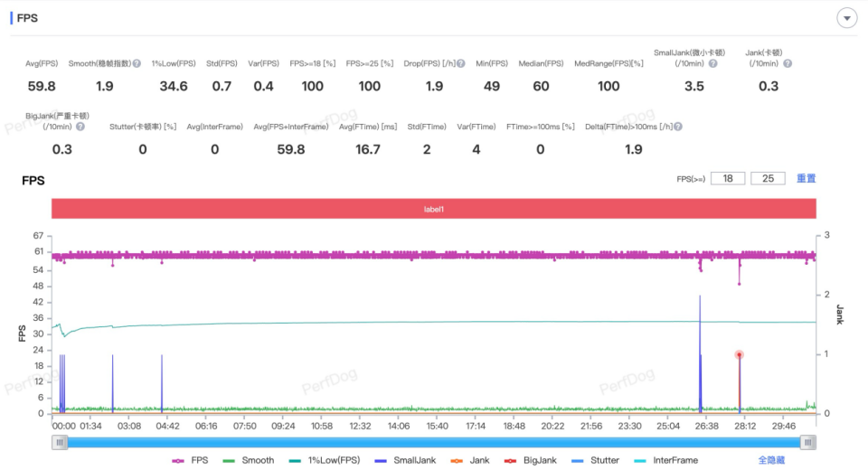This screenshot has height=470, width=868.
Task: Click the first FPS threshold field showing 18
Action: click(x=727, y=178)
